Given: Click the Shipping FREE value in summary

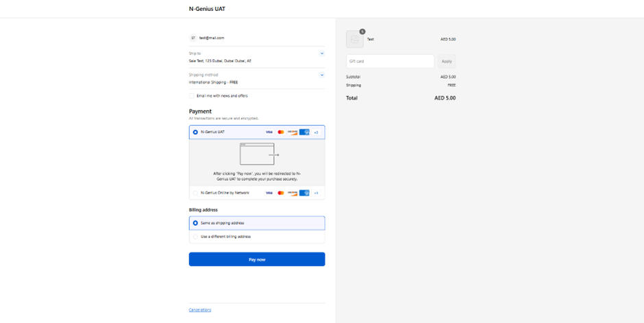Looking at the screenshot, I should click(x=451, y=86).
